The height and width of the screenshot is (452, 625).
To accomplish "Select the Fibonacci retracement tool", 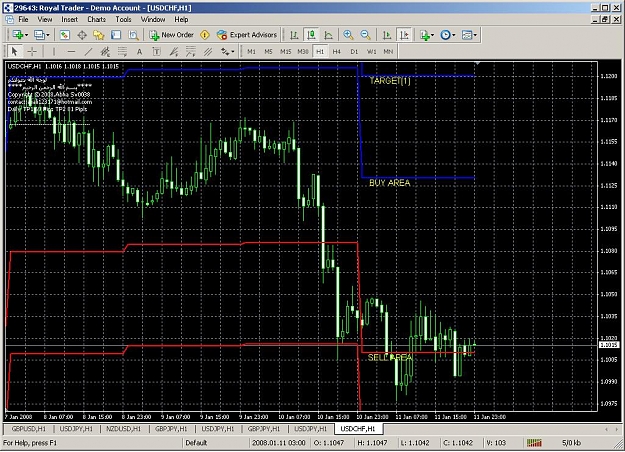I will tap(122, 51).
